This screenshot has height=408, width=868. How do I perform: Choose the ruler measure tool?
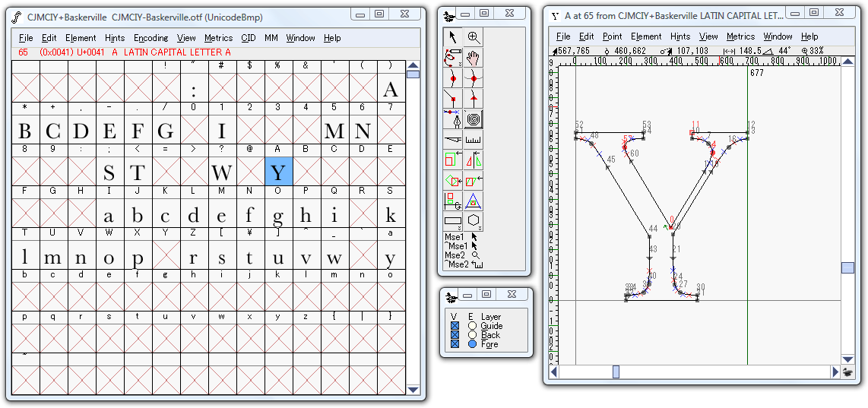(474, 140)
